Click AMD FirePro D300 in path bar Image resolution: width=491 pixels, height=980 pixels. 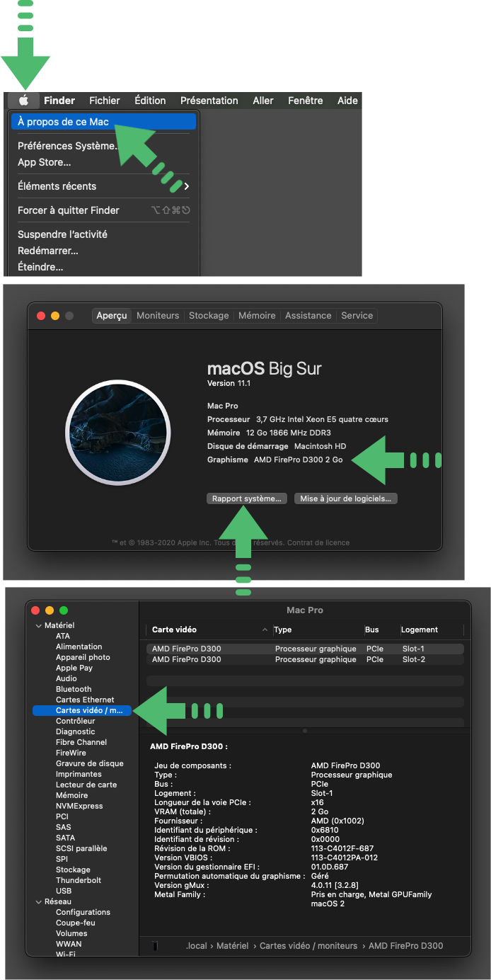(x=406, y=946)
